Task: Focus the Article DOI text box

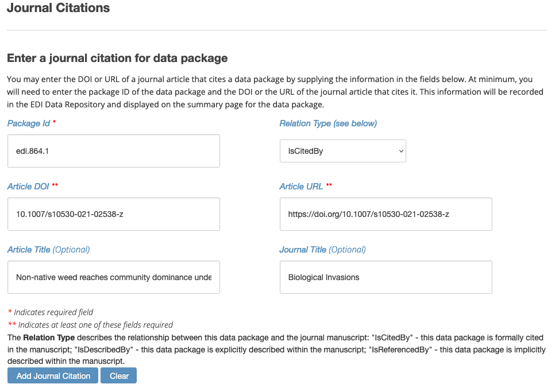Action: click(x=114, y=214)
